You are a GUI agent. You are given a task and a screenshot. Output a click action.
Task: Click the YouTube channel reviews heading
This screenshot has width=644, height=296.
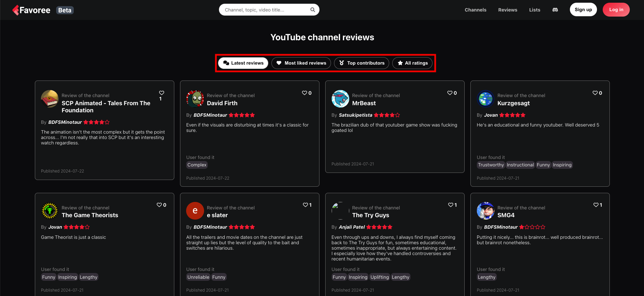pyautogui.click(x=322, y=37)
